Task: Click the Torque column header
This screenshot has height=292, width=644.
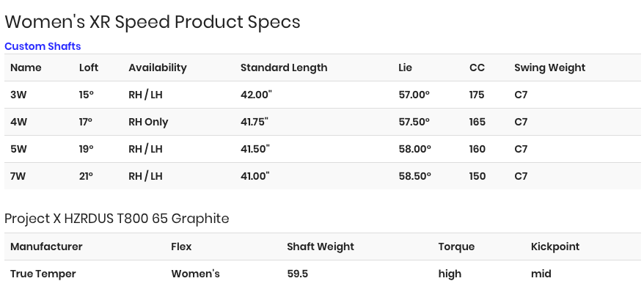Action: click(x=456, y=247)
